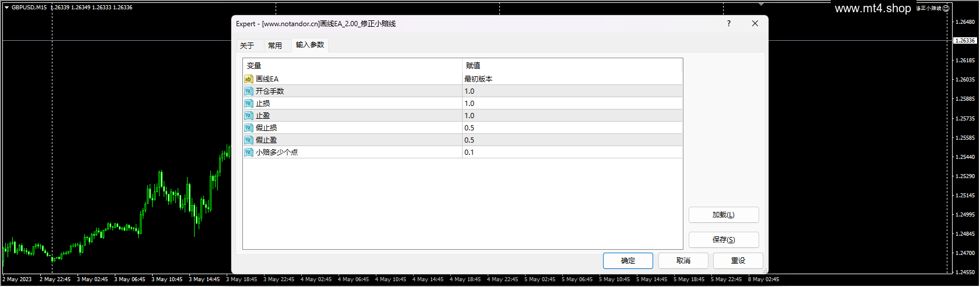Click the chart shift triangle marker at top

point(761,3)
